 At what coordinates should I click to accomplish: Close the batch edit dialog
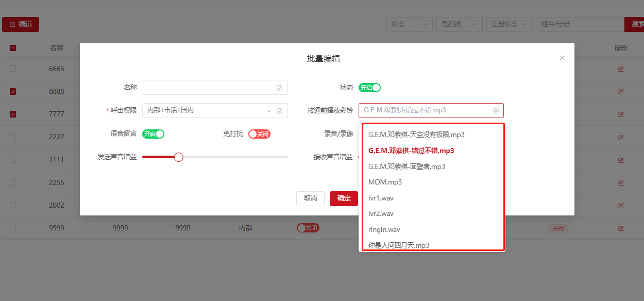tap(562, 58)
